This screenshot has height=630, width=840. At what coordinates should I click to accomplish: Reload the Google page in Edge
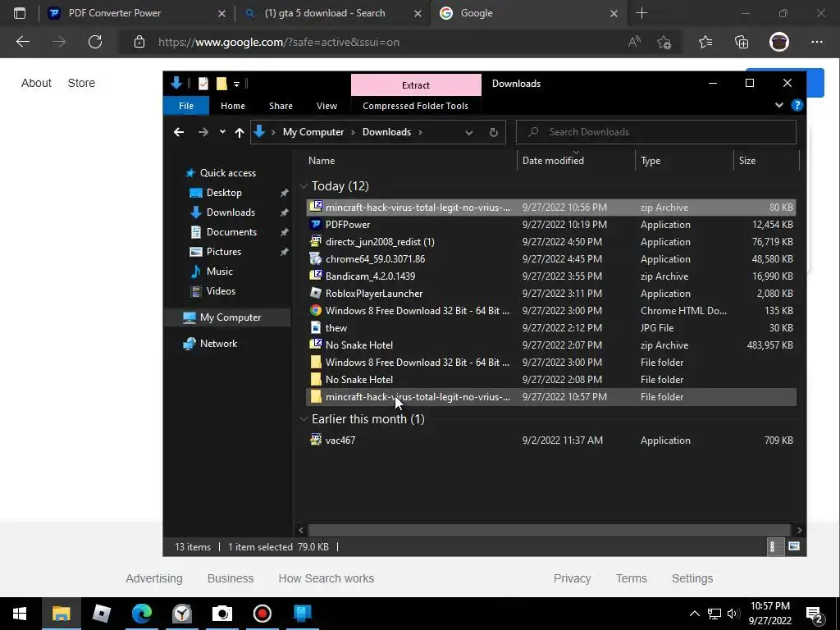click(x=95, y=42)
